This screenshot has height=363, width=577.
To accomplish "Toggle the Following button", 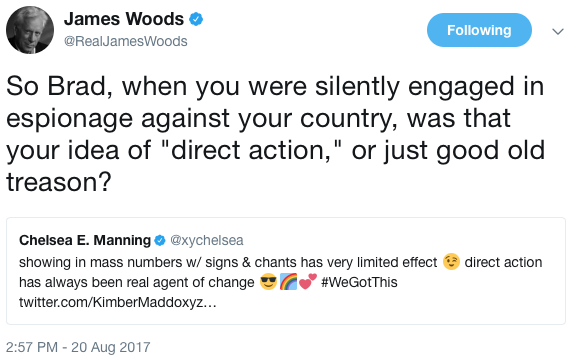I will (479, 30).
